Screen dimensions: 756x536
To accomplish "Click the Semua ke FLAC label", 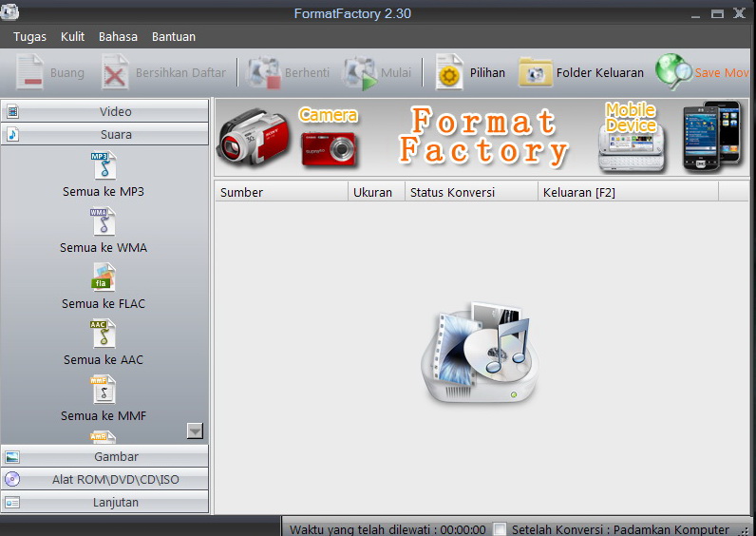I will coord(104,303).
